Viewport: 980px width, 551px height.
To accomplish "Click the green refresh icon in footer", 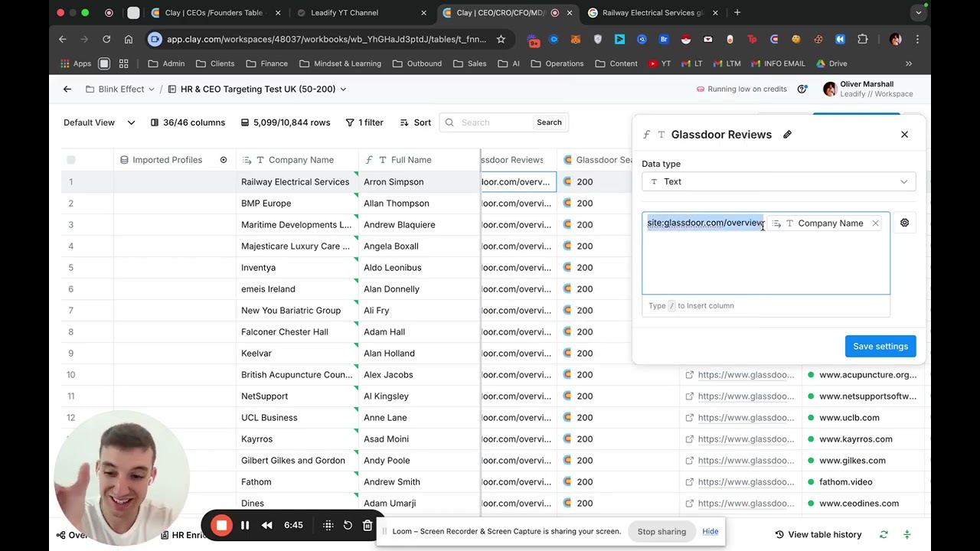I will coord(884,534).
